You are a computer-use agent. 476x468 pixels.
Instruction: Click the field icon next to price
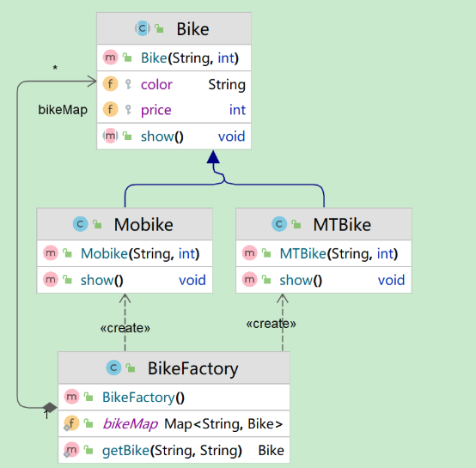pyautogui.click(x=110, y=109)
